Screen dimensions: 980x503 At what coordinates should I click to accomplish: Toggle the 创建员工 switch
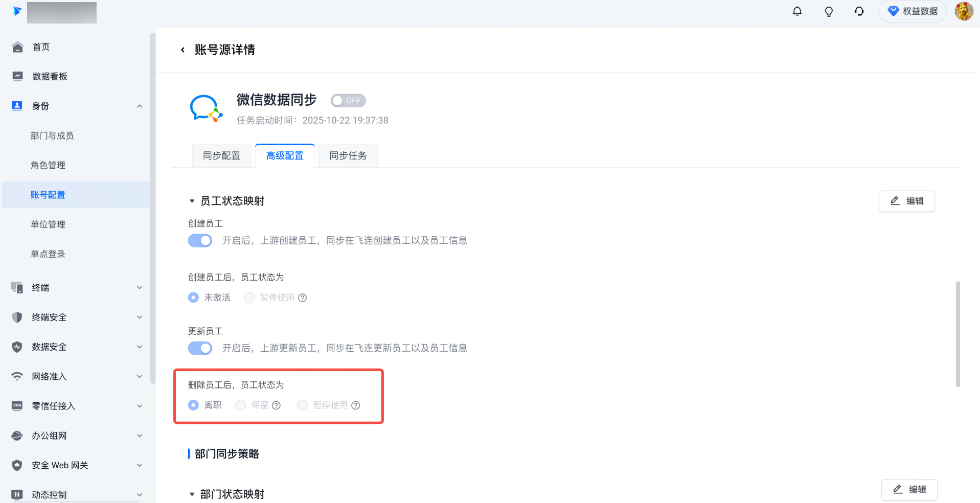click(200, 241)
